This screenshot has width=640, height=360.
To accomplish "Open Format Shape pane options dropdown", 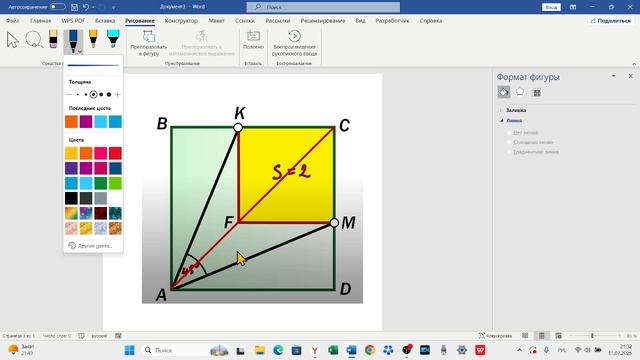I will (613, 76).
